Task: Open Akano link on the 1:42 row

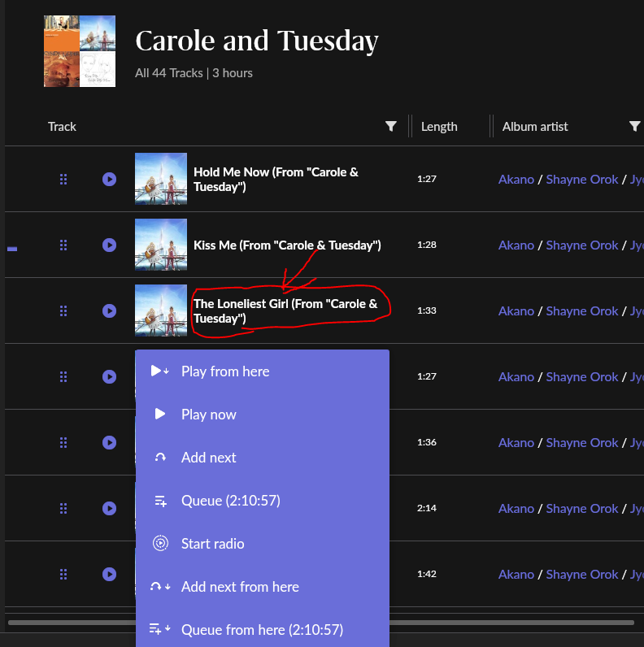Action: pyautogui.click(x=516, y=575)
